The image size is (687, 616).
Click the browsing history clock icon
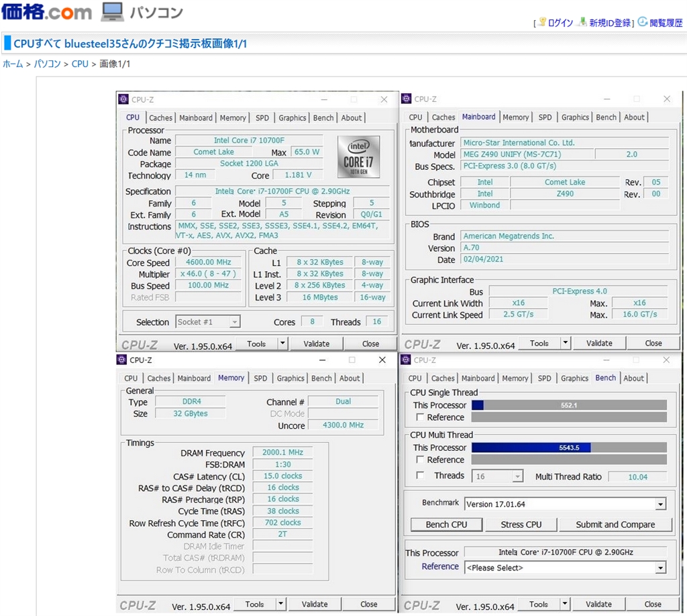click(642, 22)
